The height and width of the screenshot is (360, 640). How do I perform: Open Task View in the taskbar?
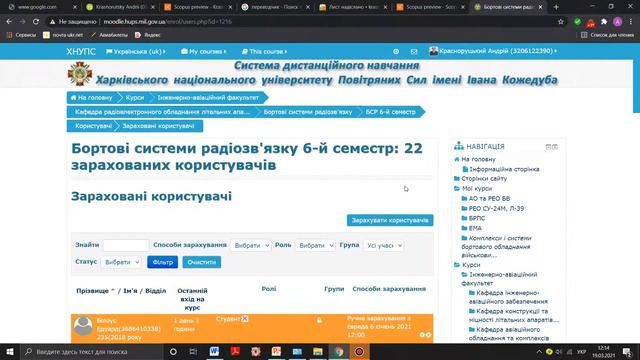(193, 351)
